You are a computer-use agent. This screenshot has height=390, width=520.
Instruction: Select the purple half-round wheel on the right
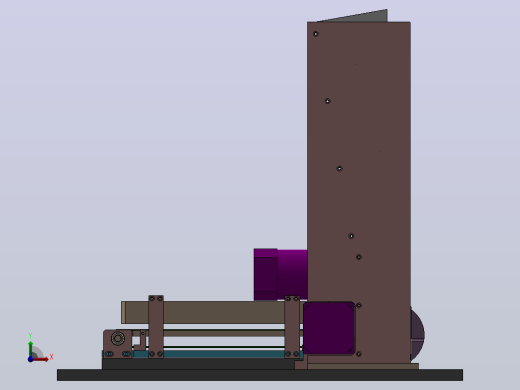(x=418, y=334)
